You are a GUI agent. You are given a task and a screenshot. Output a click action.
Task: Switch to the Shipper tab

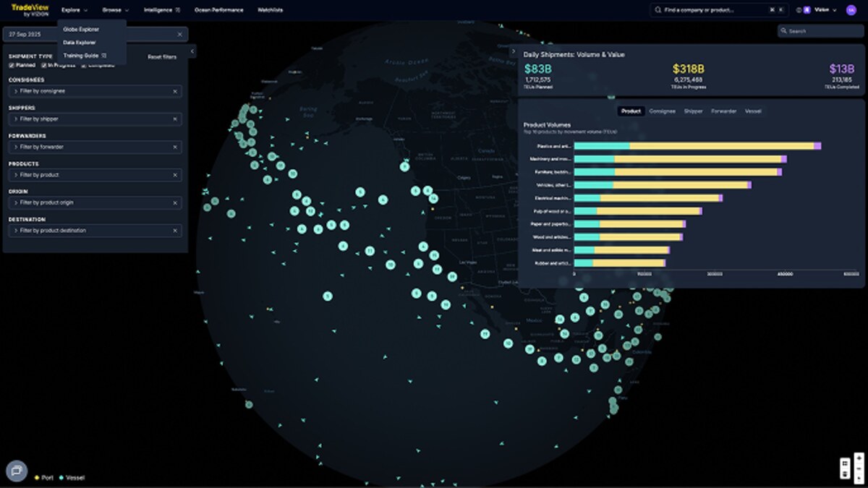(693, 111)
